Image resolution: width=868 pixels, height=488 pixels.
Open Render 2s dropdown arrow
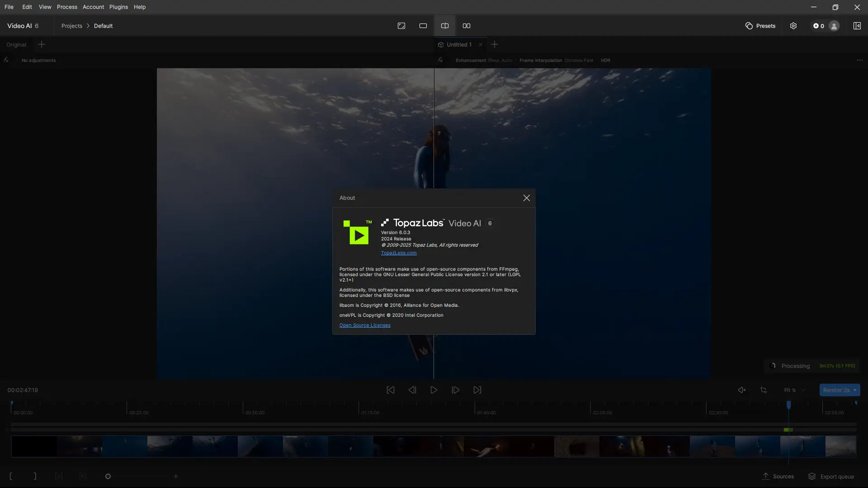[x=855, y=390]
